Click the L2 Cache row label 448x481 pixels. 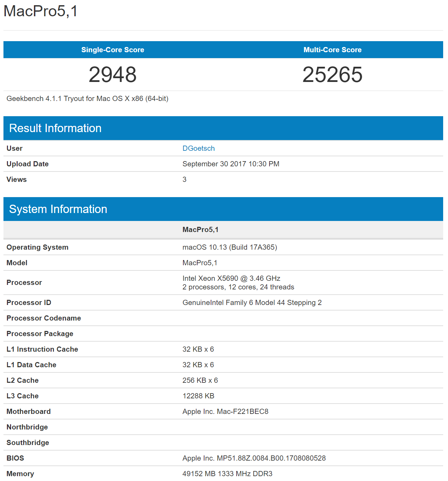tap(22, 380)
